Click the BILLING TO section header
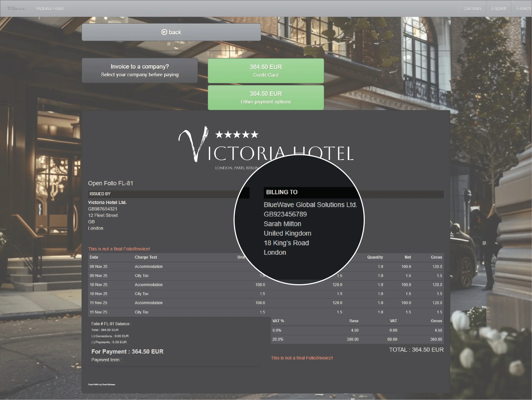The height and width of the screenshot is (400, 532). click(282, 192)
